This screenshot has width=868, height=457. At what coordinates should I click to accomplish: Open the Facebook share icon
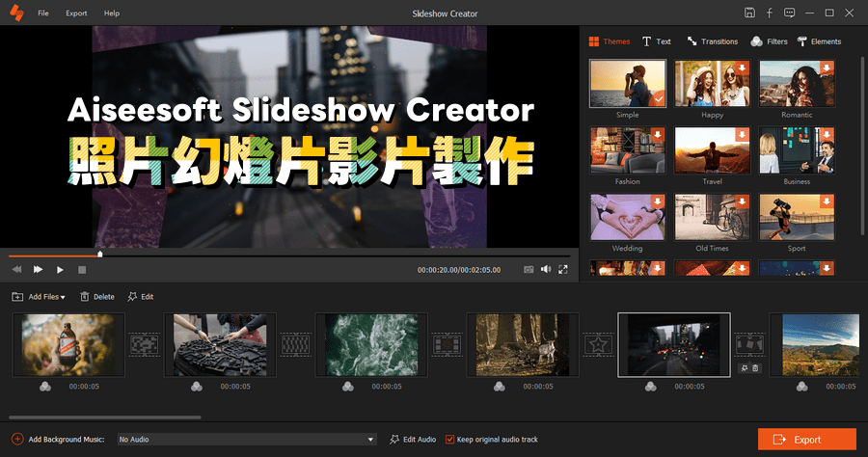(770, 13)
